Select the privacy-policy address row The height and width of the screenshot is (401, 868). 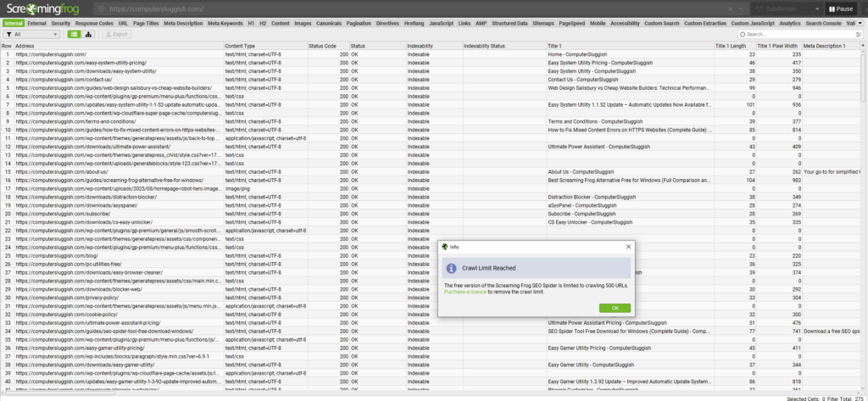click(119, 298)
